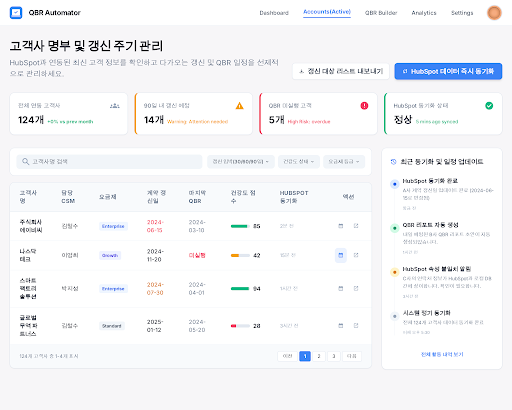Go to pagination page 3

point(334,356)
